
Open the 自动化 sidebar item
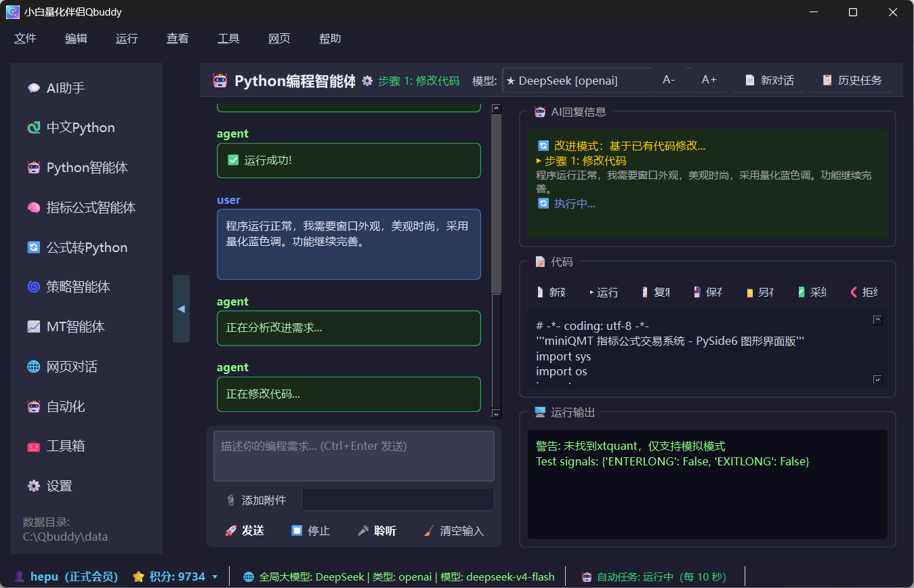(87, 406)
